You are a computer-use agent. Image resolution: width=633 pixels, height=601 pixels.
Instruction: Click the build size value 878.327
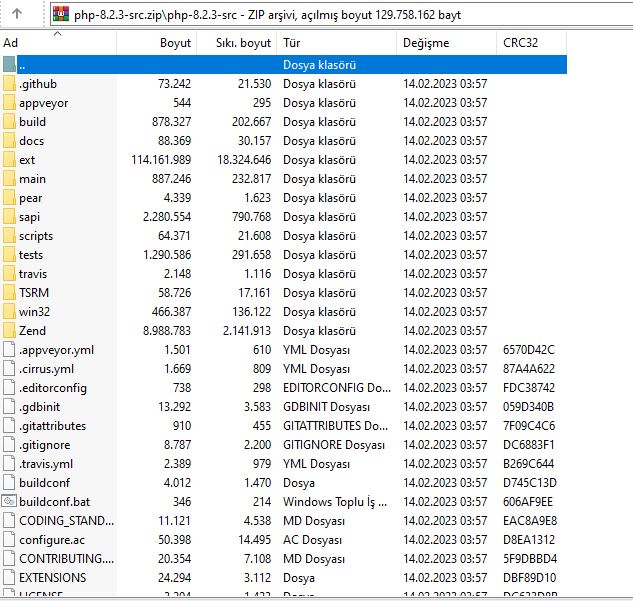coord(171,122)
